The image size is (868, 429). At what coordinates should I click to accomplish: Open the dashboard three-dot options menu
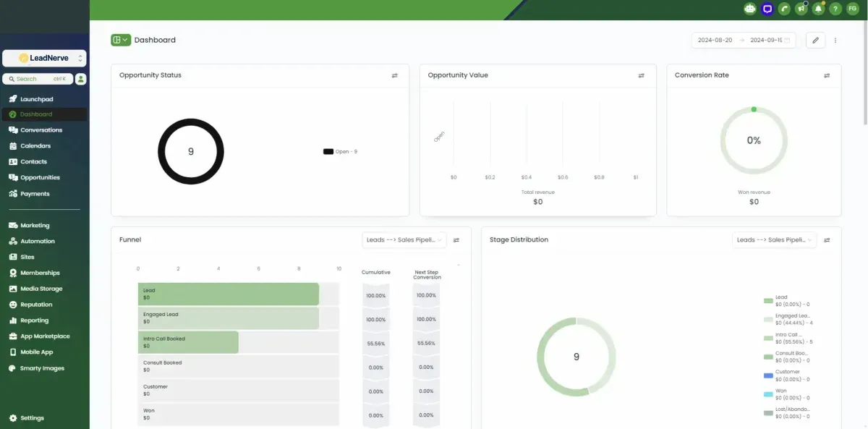click(835, 41)
